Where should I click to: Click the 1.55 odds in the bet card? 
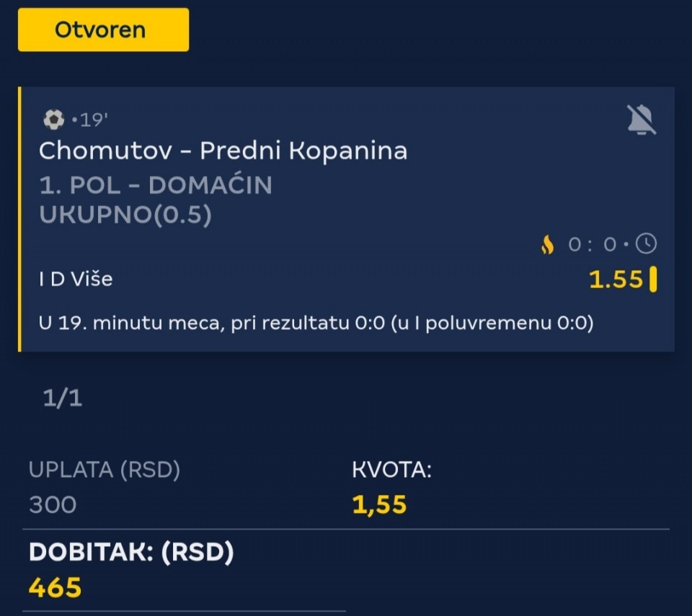pos(616,280)
